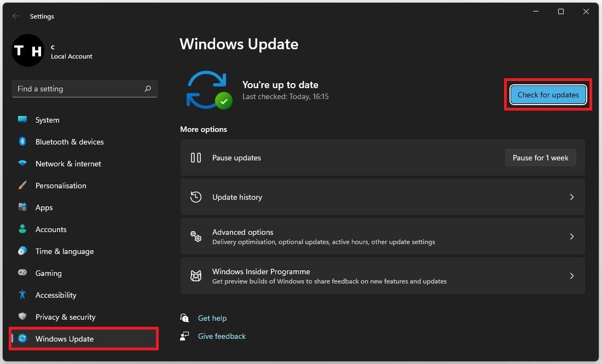Click the Accessibility figure icon
Image resolution: width=602 pixels, height=364 pixels.
click(x=22, y=294)
